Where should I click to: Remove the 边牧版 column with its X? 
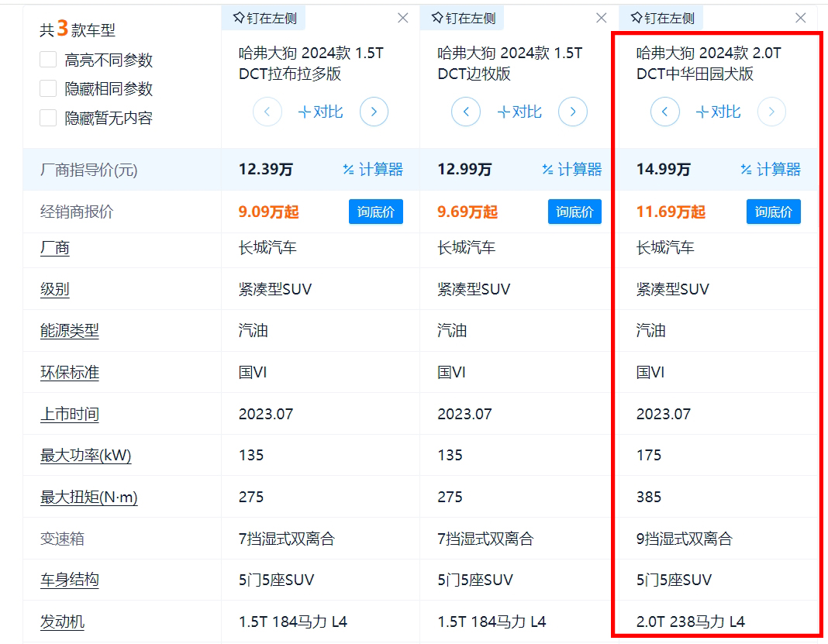(x=601, y=19)
